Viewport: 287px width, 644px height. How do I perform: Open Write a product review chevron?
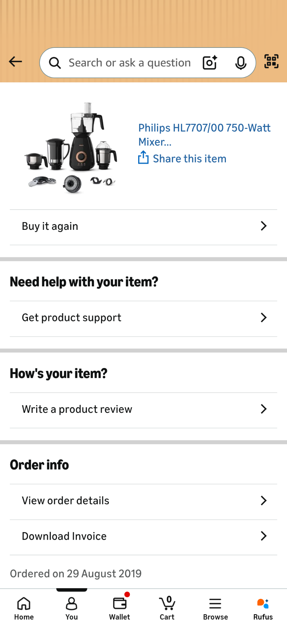point(263,409)
